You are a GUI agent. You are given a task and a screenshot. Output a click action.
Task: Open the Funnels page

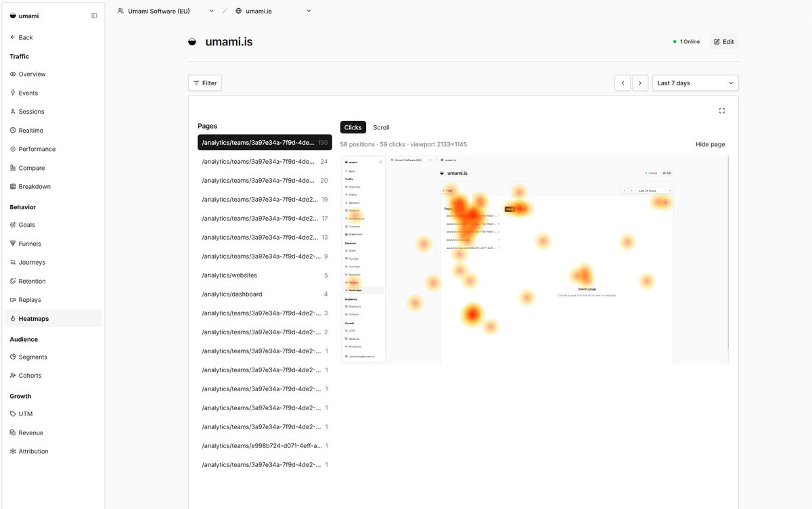(x=25, y=244)
